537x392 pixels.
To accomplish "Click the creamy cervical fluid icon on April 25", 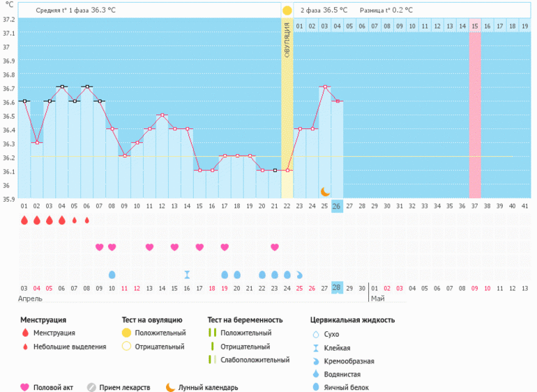I will [x=299, y=274].
